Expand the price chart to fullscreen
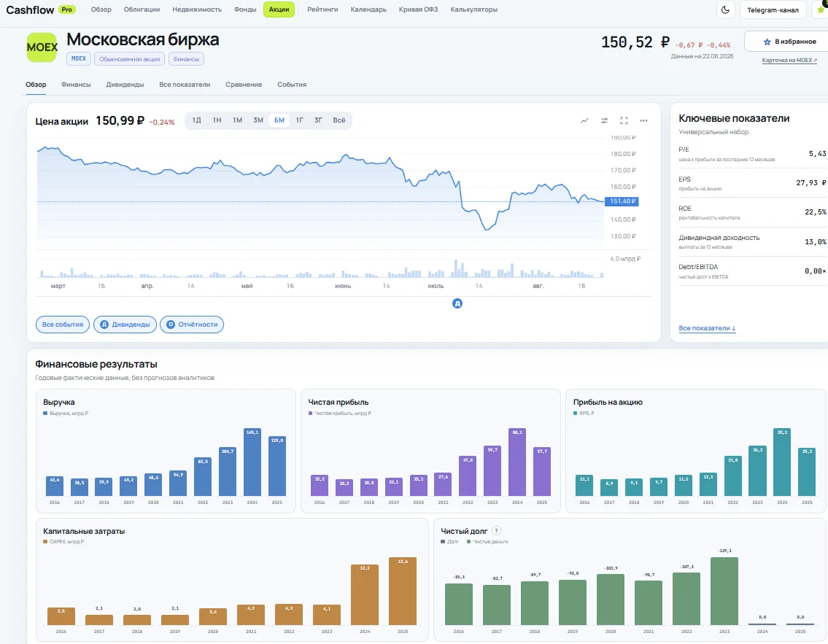The width and height of the screenshot is (828, 644). click(x=624, y=121)
